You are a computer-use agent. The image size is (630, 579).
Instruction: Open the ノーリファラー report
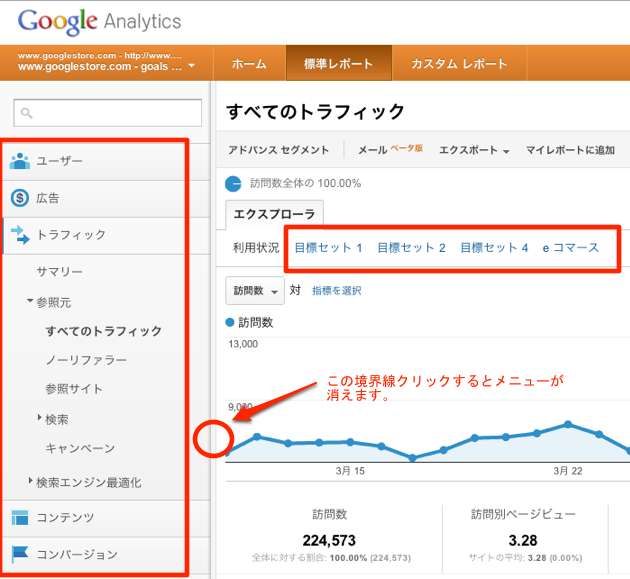tap(86, 360)
